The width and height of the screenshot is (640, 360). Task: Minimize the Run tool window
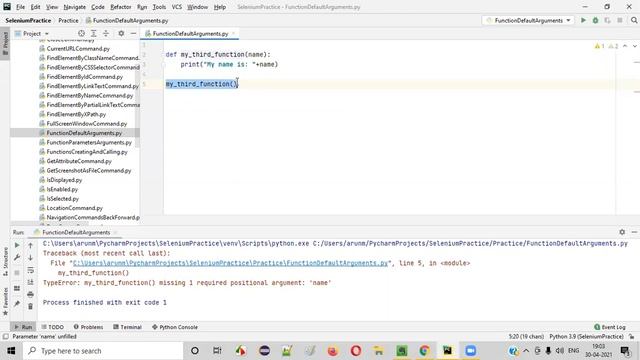click(x=634, y=232)
